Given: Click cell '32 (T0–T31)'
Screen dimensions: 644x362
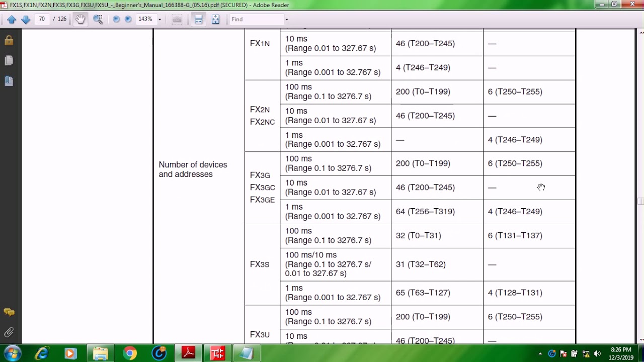Looking at the screenshot, I should [418, 236].
